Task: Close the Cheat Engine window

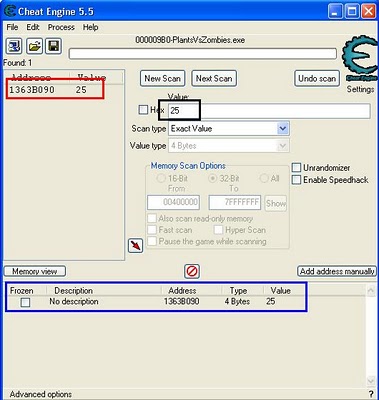Action: pyautogui.click(x=369, y=12)
